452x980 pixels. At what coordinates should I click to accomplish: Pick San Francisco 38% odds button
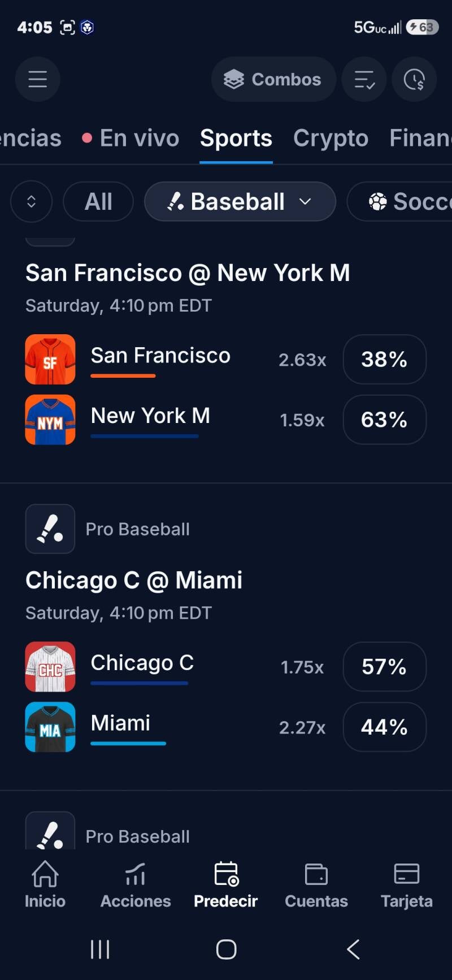tap(384, 360)
